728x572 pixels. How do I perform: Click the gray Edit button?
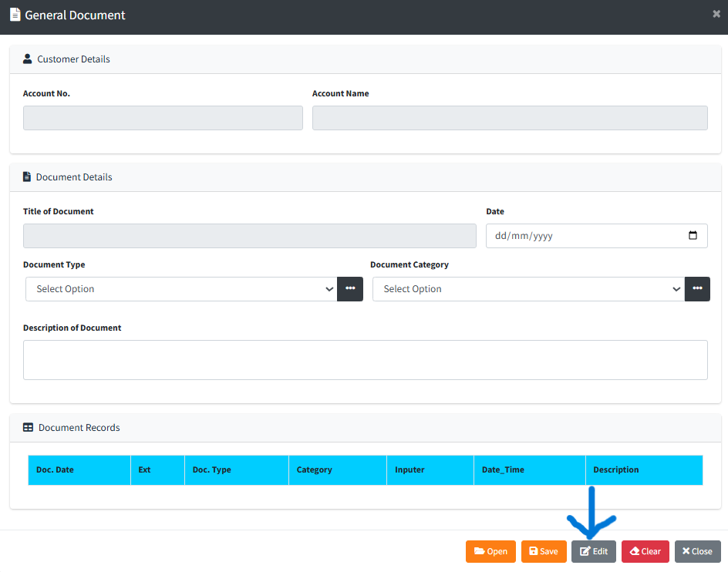click(x=594, y=551)
